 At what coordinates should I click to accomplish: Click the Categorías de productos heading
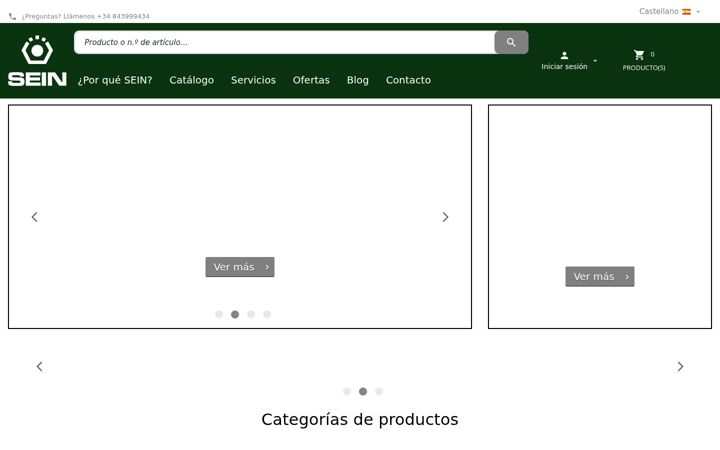point(360,419)
